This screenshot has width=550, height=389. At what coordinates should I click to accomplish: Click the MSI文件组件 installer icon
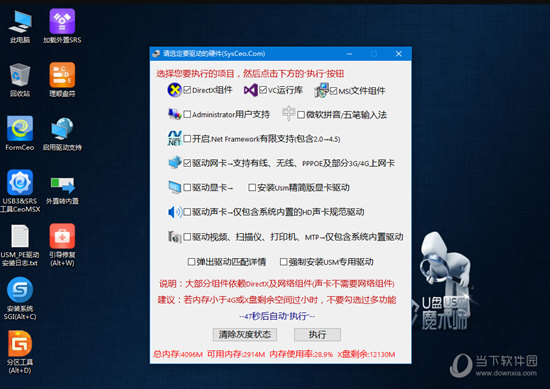[321, 90]
